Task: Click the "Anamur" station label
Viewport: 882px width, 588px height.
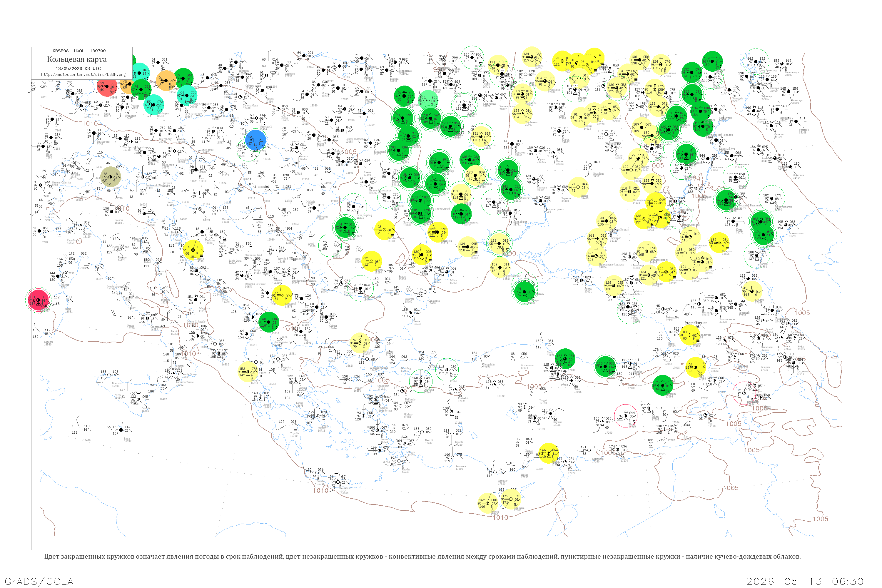Action: click(x=502, y=481)
